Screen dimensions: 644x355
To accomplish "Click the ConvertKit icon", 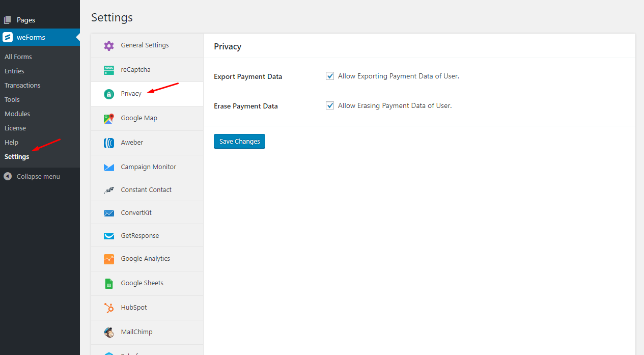I will [109, 213].
